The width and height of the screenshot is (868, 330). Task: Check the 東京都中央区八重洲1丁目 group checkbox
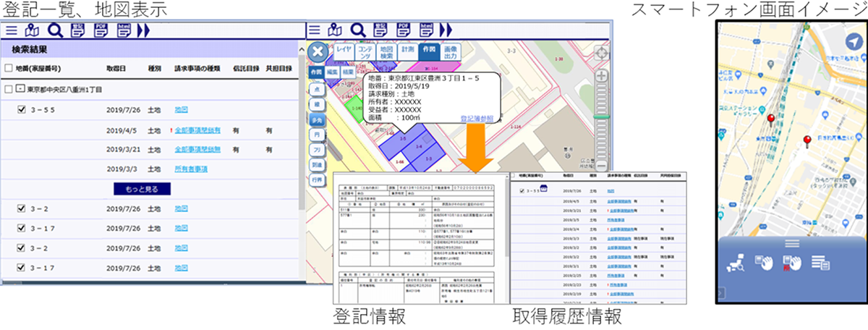[8, 90]
